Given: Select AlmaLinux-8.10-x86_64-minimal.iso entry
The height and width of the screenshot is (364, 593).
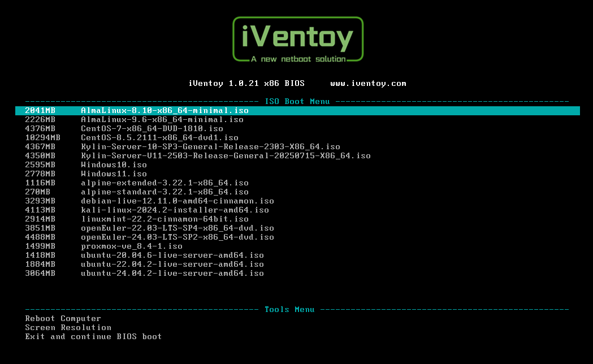Looking at the screenshot, I should tap(165, 111).
